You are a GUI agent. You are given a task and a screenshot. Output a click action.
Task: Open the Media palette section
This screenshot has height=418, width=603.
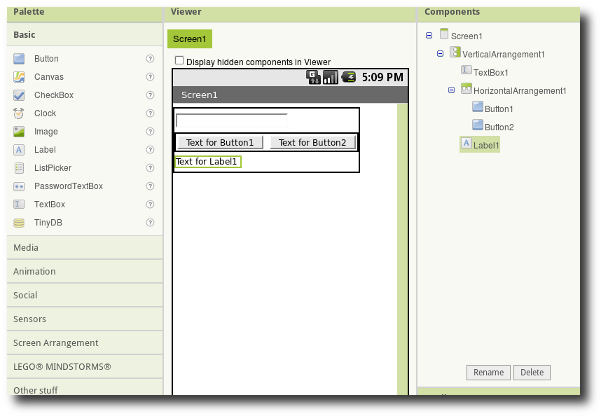click(x=27, y=247)
